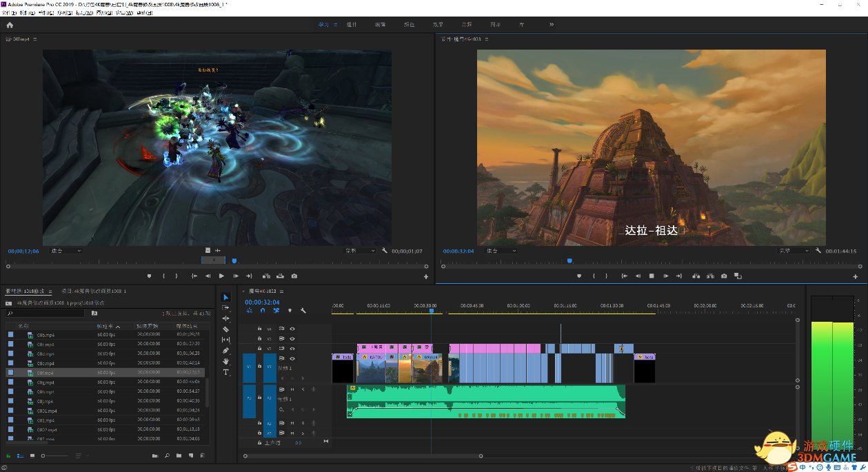This screenshot has height=472, width=868.
Task: Select the Selection arrow tool
Action: click(225, 298)
